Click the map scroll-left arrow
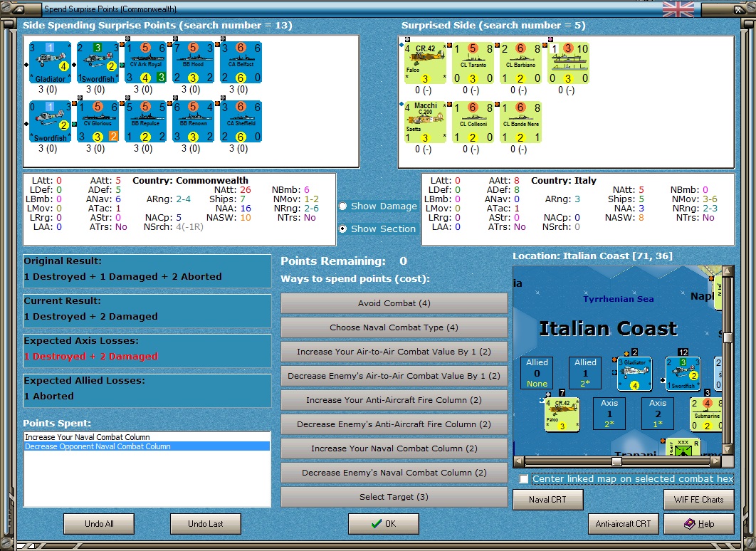 pyautogui.click(x=519, y=462)
